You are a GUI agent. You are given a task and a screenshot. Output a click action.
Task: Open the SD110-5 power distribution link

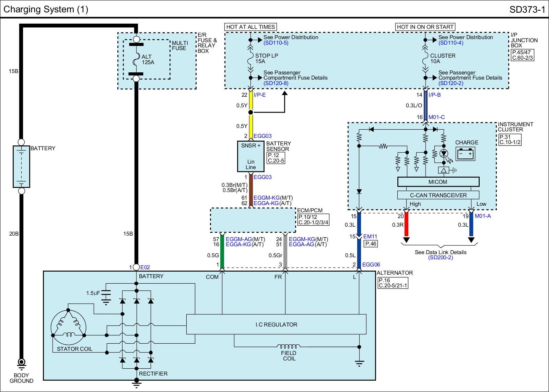click(276, 43)
